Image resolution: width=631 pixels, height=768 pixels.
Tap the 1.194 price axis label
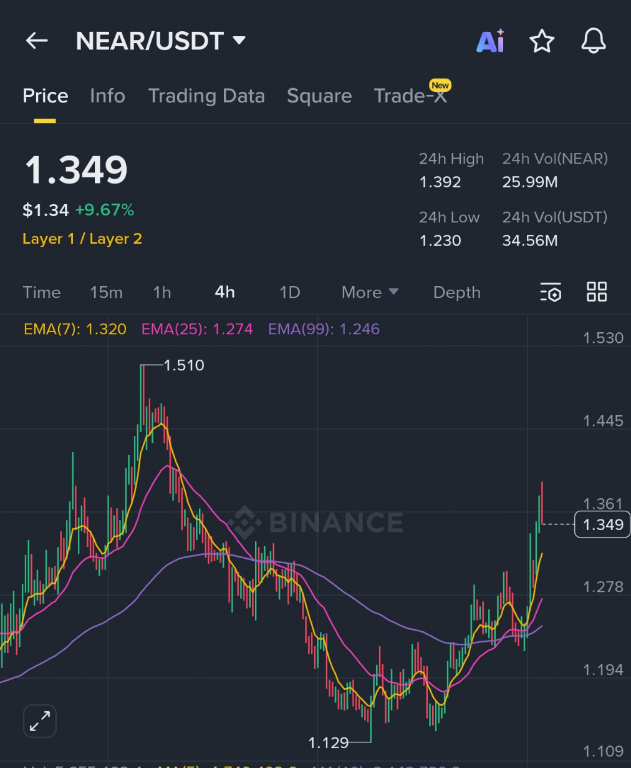point(603,670)
